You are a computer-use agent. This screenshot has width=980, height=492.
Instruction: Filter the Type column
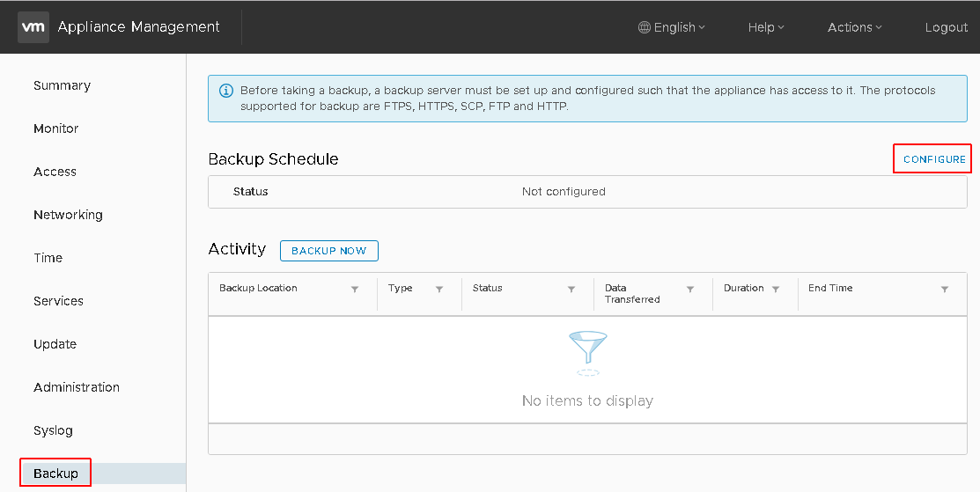pyautogui.click(x=439, y=289)
